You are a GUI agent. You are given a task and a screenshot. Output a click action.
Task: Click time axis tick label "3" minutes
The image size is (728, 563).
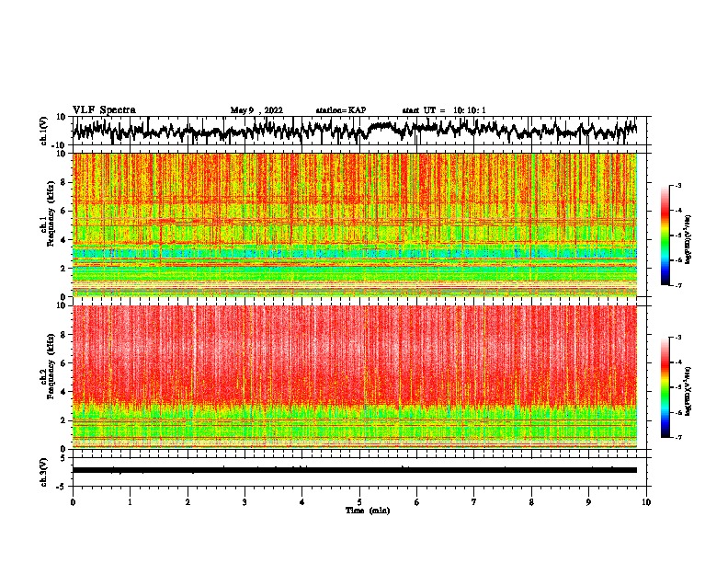point(245,502)
